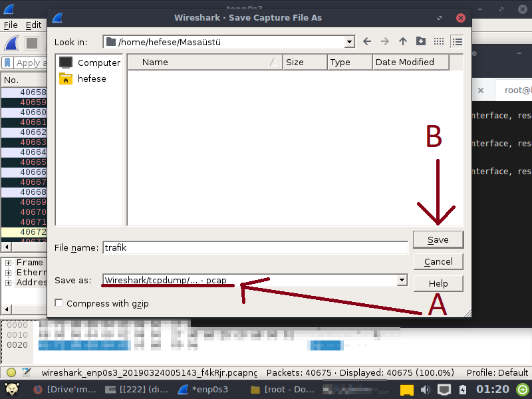Open the panel start menu cat icon

click(12, 389)
